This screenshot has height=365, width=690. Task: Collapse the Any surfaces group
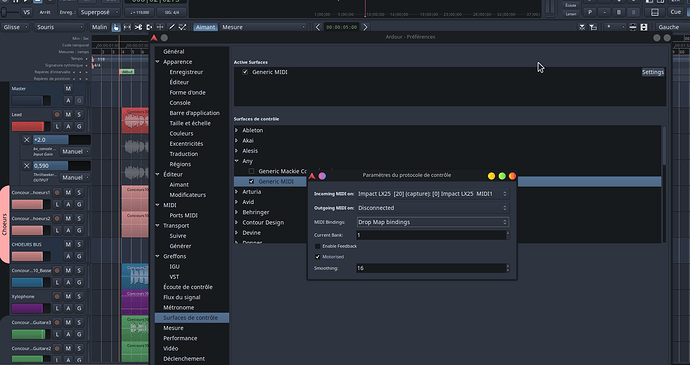coord(237,161)
